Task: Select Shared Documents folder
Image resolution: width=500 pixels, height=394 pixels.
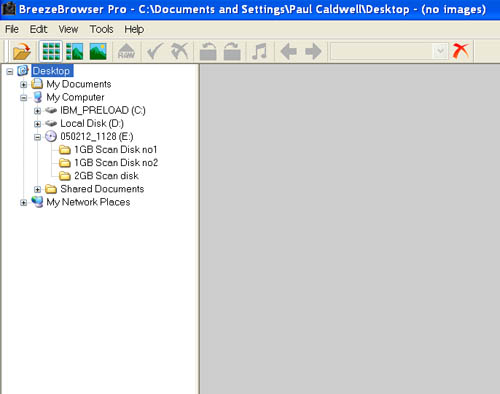Action: click(x=102, y=189)
